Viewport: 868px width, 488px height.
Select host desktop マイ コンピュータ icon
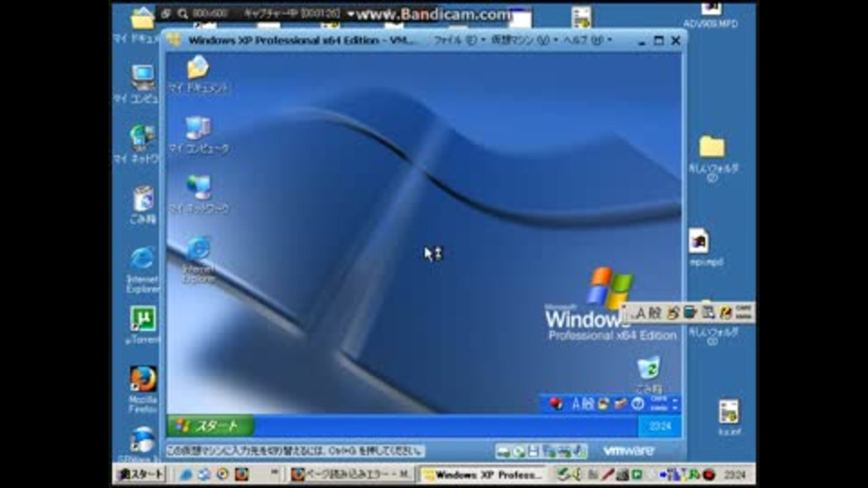(137, 84)
